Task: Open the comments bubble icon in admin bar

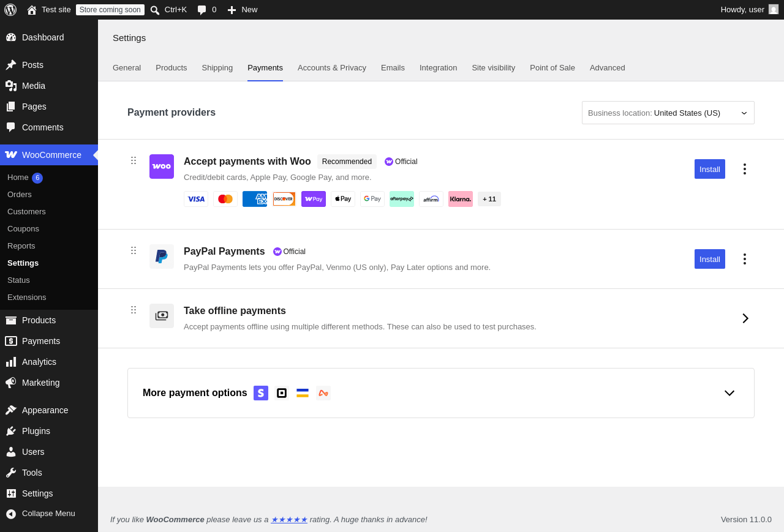Action: (x=202, y=10)
